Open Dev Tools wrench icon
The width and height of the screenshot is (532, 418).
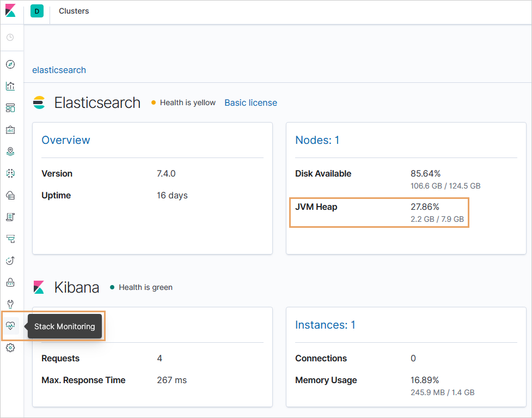(10, 304)
